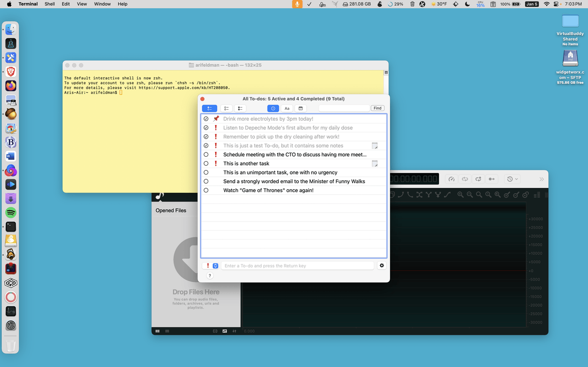Open the View menu in menu bar
The height and width of the screenshot is (367, 588).
tap(82, 4)
